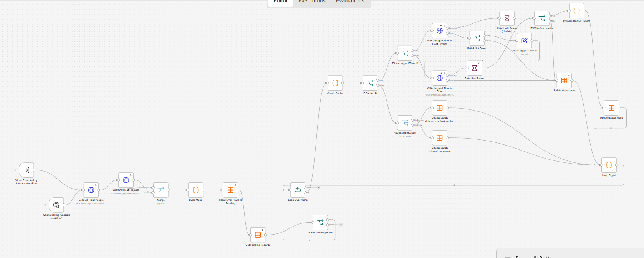Image resolution: width=644 pixels, height=258 pixels.
Task: Switch to the Evaluations tab
Action: pos(350,2)
